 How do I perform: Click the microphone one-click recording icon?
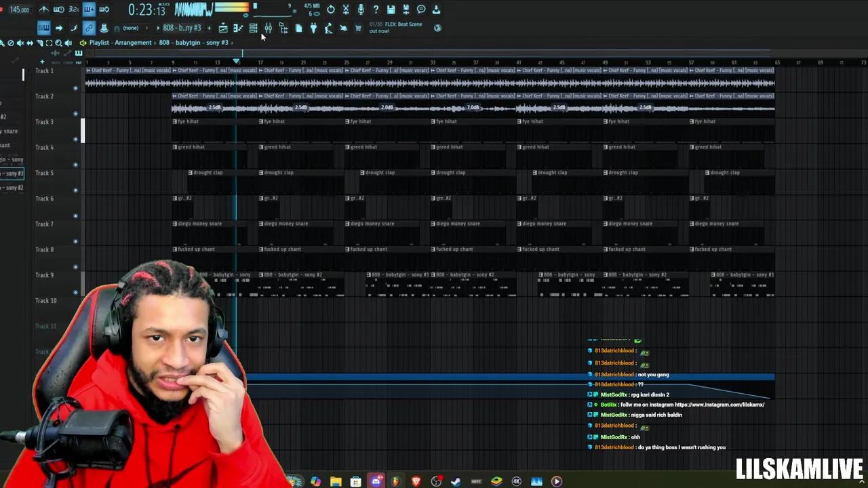(x=361, y=9)
